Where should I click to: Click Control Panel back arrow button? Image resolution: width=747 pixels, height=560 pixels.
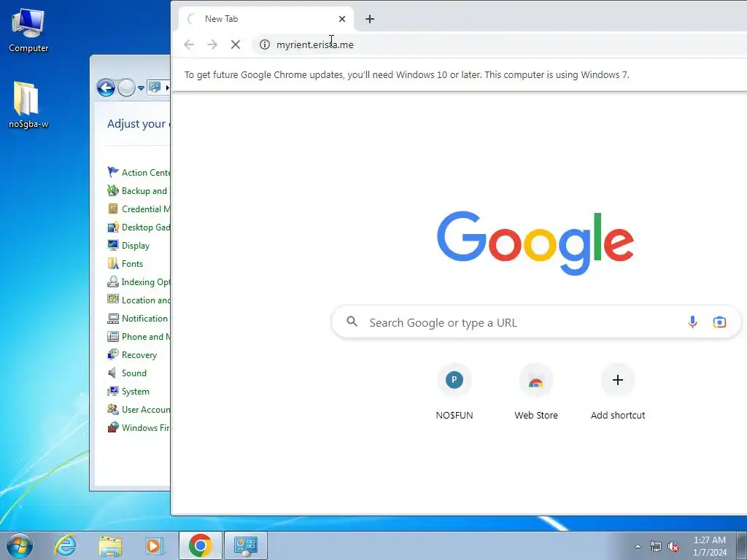(106, 87)
